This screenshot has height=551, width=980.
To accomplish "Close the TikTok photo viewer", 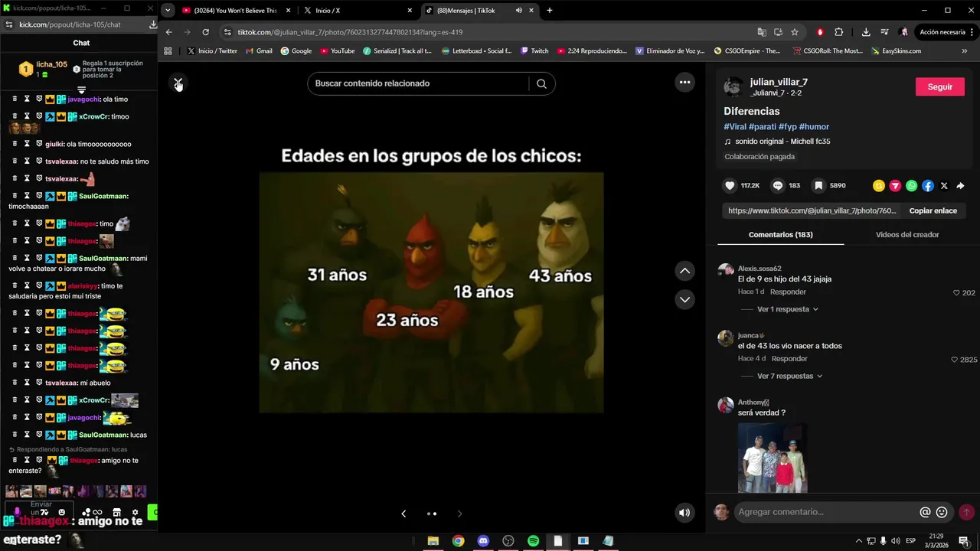I will pyautogui.click(x=178, y=83).
